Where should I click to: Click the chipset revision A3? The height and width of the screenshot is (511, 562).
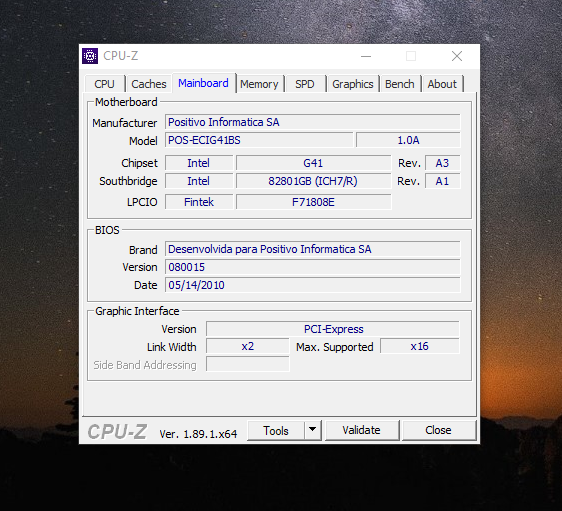click(x=442, y=163)
